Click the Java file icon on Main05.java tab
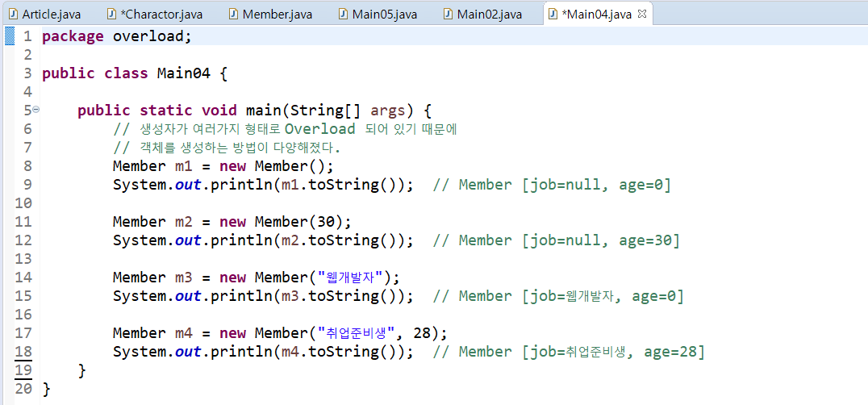Image resolution: width=868 pixels, height=405 pixels. click(x=344, y=14)
